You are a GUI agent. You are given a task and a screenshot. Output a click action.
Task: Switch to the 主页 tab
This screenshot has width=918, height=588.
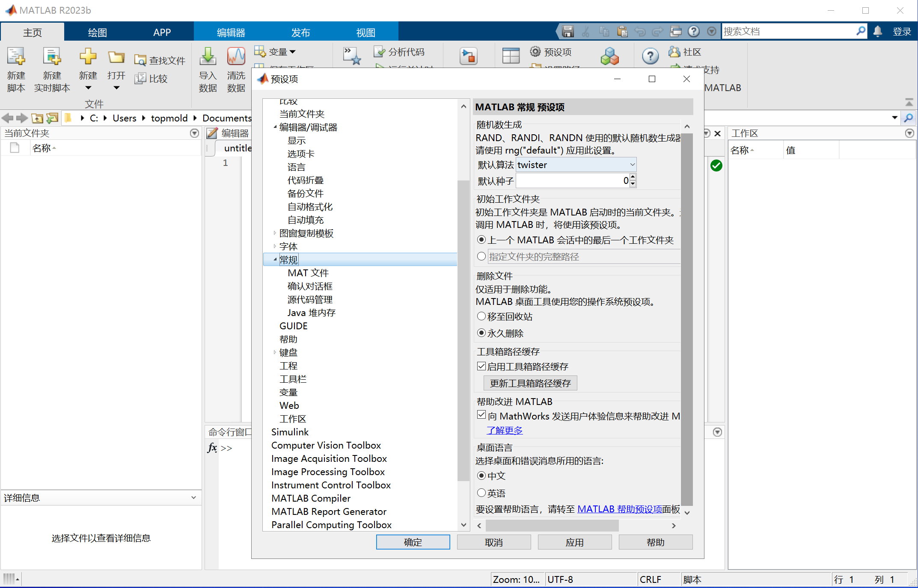(33, 32)
